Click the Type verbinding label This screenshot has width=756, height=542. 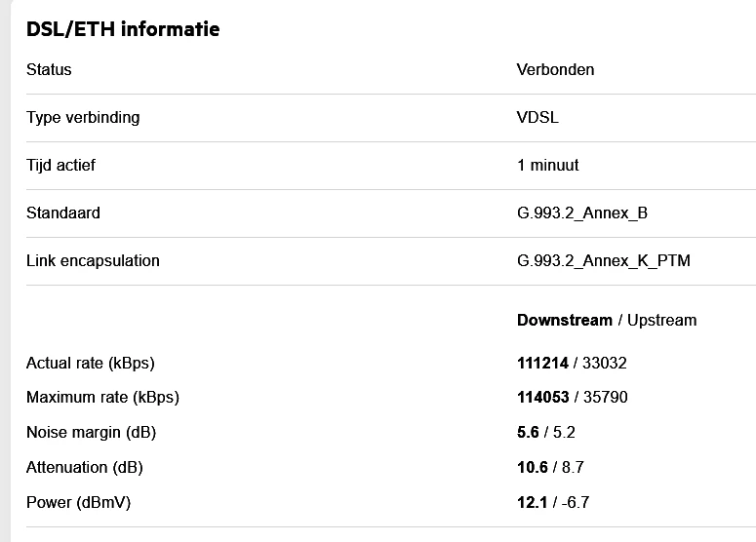pos(83,118)
